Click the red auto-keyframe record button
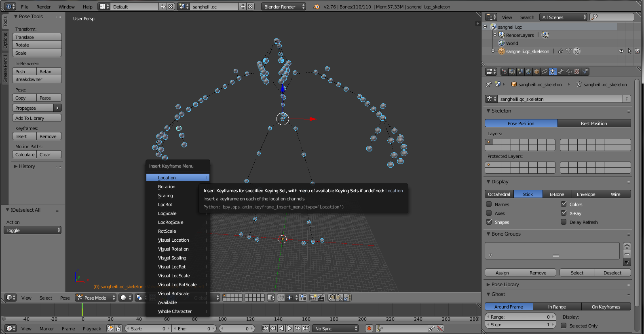The image size is (644, 334). pyautogui.click(x=369, y=328)
